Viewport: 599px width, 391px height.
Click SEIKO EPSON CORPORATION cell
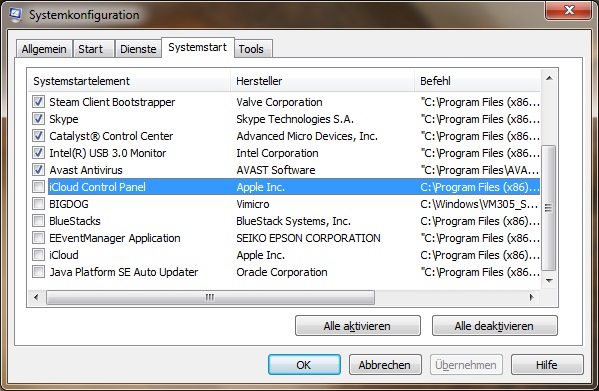point(308,238)
